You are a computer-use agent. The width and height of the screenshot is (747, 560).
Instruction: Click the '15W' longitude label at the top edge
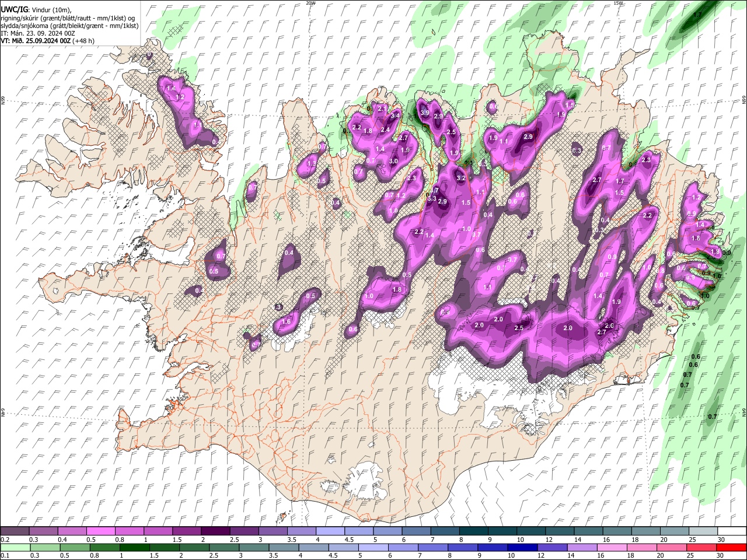618,3
